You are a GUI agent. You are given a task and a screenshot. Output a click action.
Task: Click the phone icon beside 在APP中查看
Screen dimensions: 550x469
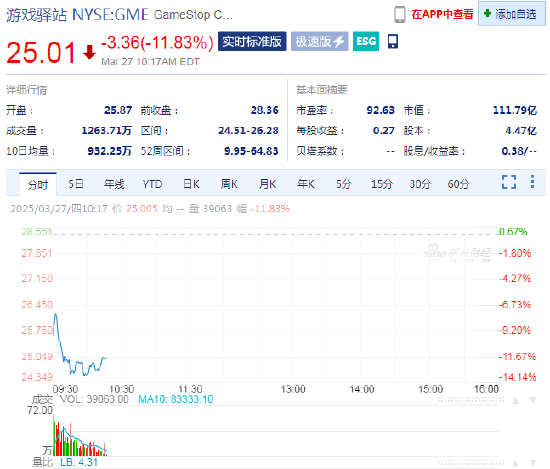[400, 14]
